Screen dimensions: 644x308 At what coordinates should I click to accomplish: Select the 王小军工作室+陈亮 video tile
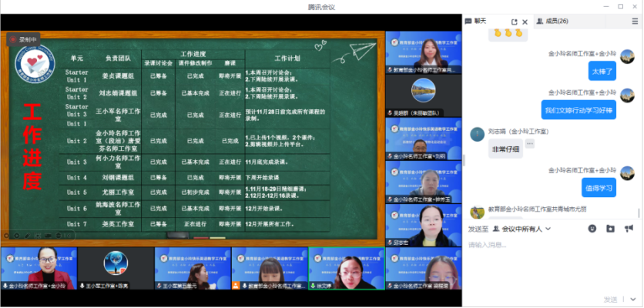[116, 269]
